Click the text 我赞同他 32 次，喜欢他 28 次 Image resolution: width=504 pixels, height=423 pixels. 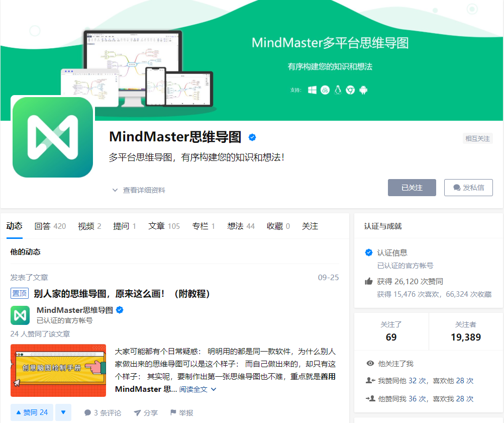(x=426, y=381)
